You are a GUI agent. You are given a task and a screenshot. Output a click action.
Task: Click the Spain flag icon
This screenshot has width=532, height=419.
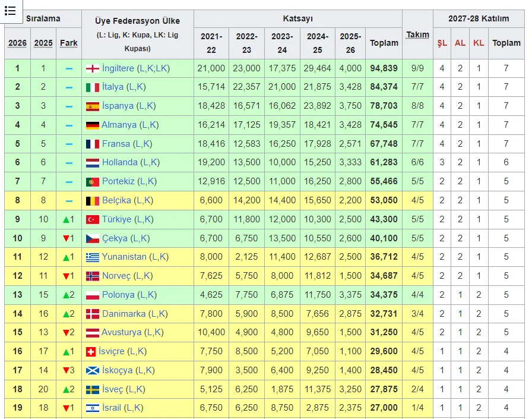pos(92,106)
